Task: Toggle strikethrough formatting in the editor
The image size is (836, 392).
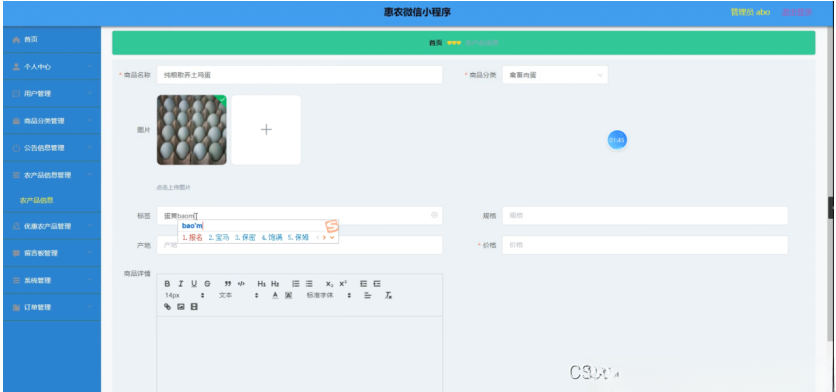Action: coord(207,284)
